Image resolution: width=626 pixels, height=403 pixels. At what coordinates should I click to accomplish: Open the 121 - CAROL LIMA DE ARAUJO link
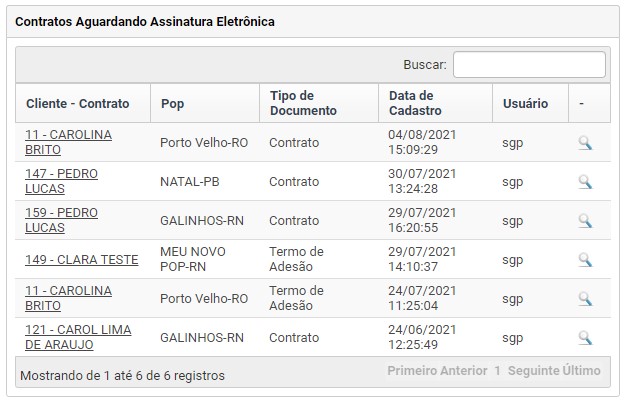(x=78, y=337)
